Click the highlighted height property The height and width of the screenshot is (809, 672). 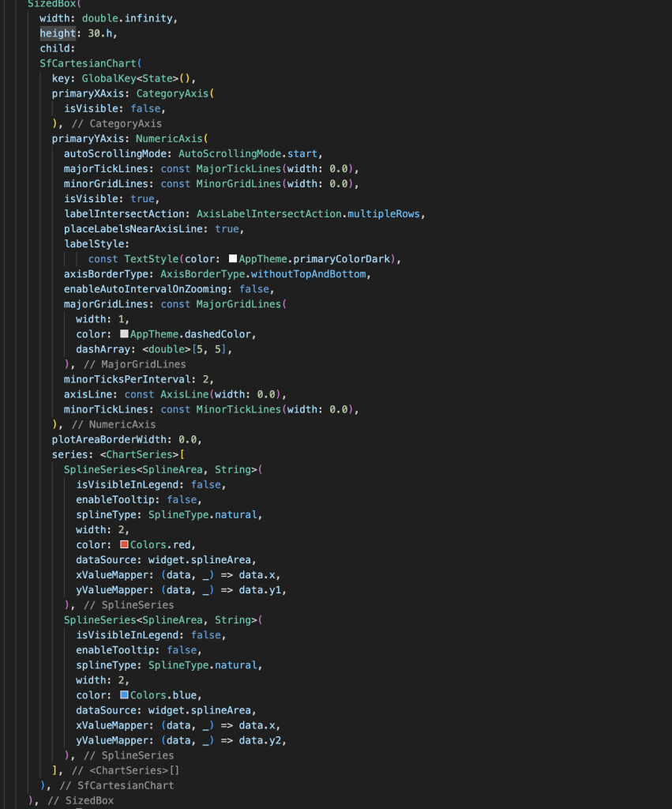click(57, 32)
